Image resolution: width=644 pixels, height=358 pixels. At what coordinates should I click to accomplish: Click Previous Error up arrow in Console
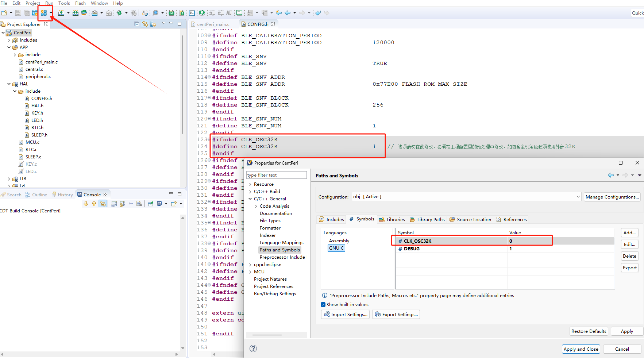click(94, 204)
